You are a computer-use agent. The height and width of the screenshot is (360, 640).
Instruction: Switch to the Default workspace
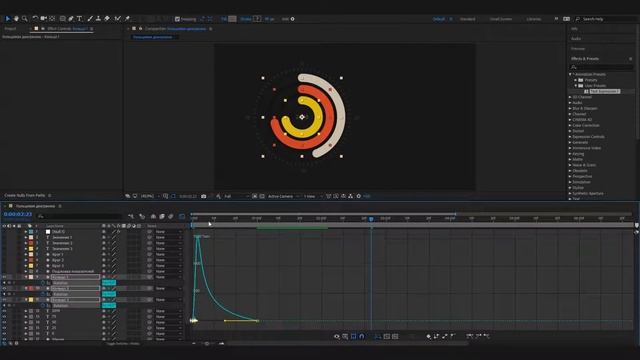[x=439, y=19]
